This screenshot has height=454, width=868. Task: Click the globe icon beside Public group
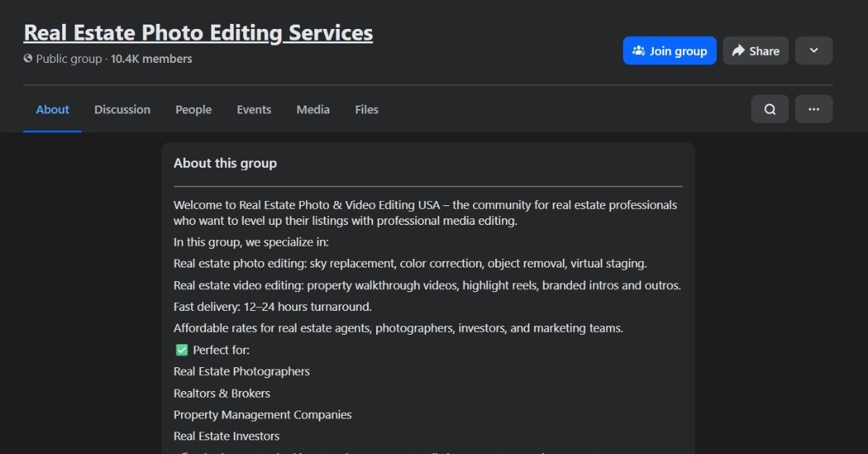[28, 59]
